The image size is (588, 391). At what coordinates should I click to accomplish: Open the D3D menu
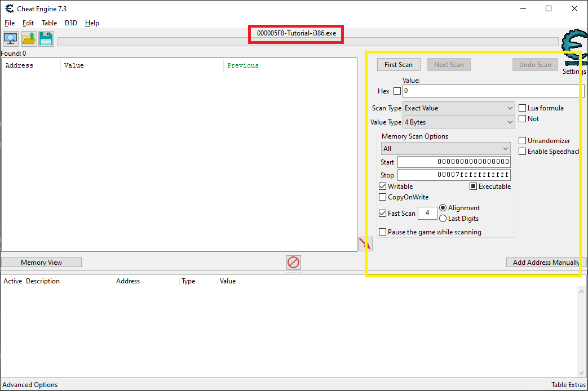(x=71, y=23)
